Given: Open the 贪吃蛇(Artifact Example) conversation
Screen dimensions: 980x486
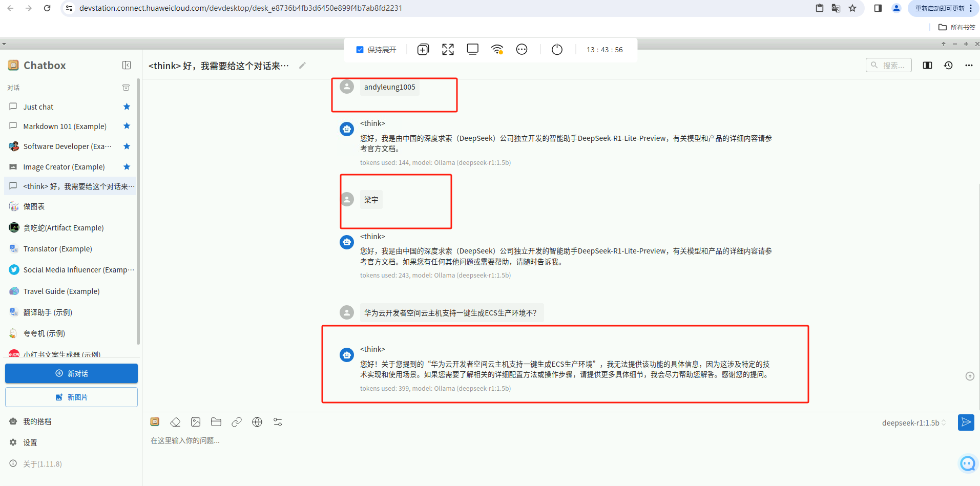Looking at the screenshot, I should pyautogui.click(x=70, y=228).
